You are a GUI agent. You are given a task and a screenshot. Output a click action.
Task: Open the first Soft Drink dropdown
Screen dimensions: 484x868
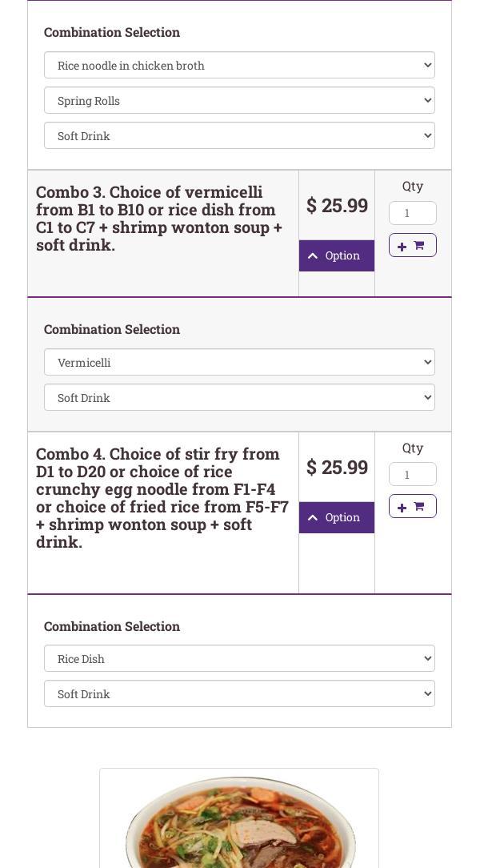click(x=239, y=136)
